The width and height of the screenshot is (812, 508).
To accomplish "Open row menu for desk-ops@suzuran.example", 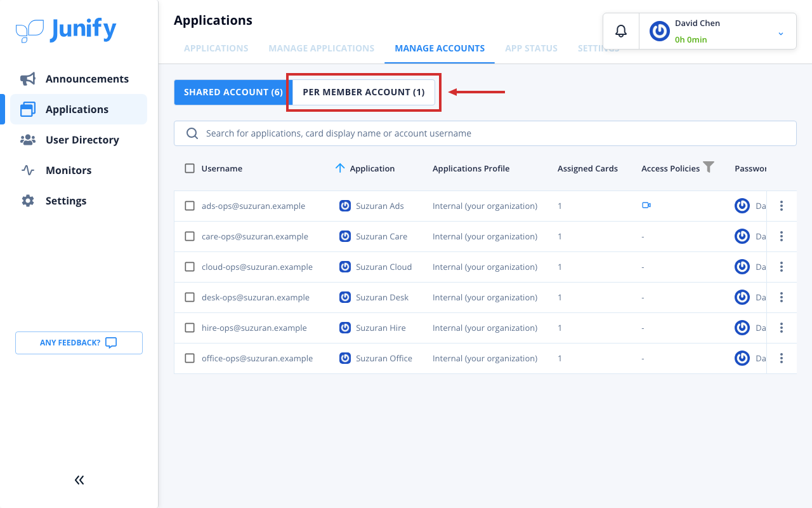I will coord(782,297).
